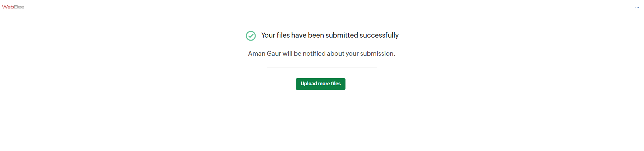
Task: Expand the overflow menu in the header
Action: [x=637, y=7]
